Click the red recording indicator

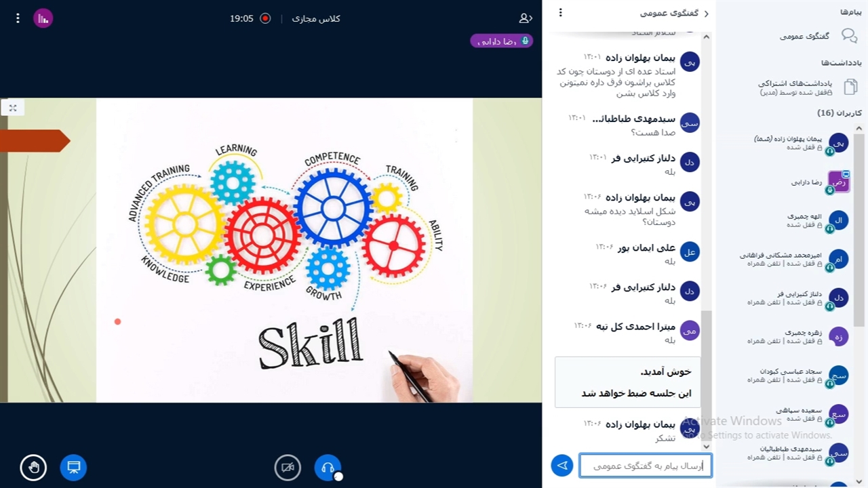click(x=265, y=18)
